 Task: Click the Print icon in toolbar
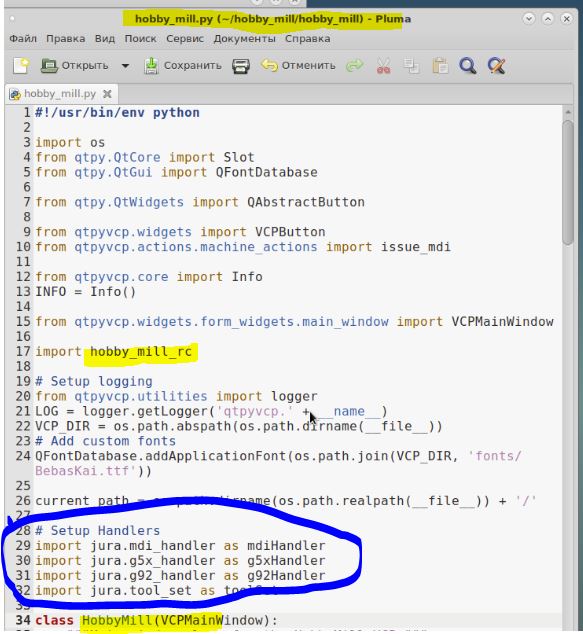click(x=241, y=66)
